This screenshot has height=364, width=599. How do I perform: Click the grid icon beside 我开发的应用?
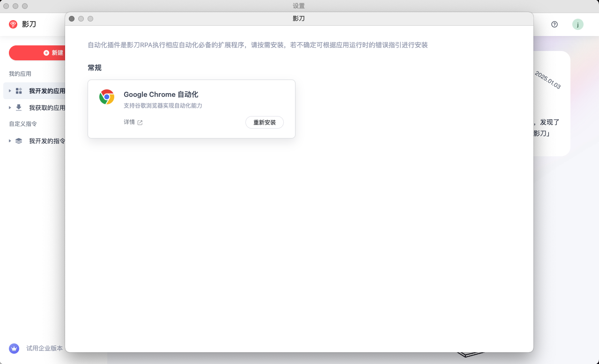[x=19, y=91]
